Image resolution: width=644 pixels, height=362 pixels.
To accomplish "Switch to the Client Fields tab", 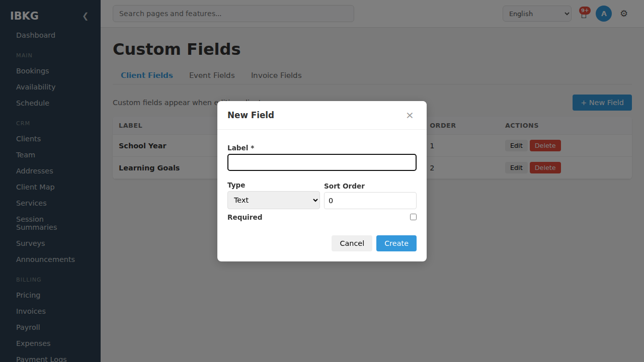I will (147, 75).
